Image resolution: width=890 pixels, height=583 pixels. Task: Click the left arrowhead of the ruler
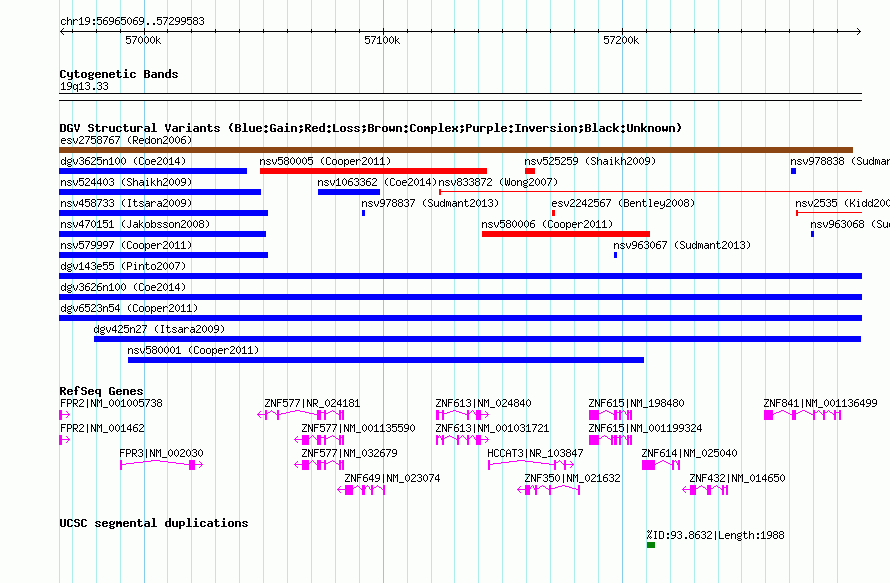tap(62, 32)
